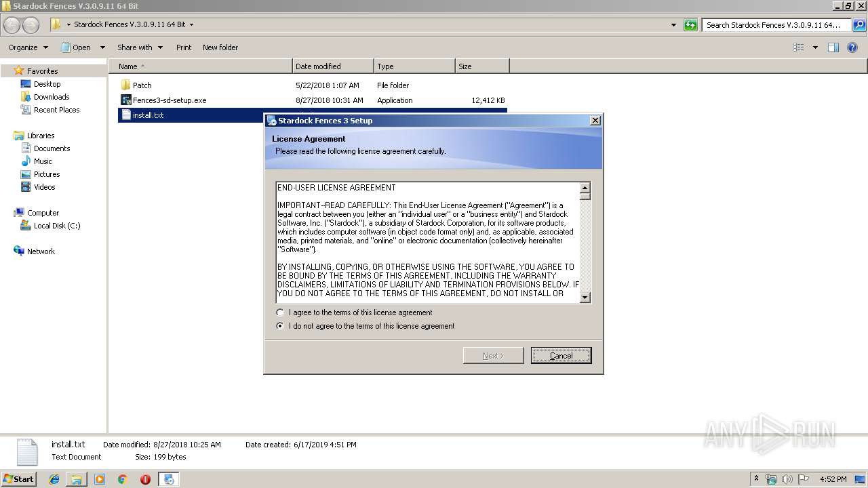Click the green refresh button
The width and height of the screenshot is (868, 488).
[x=690, y=25]
